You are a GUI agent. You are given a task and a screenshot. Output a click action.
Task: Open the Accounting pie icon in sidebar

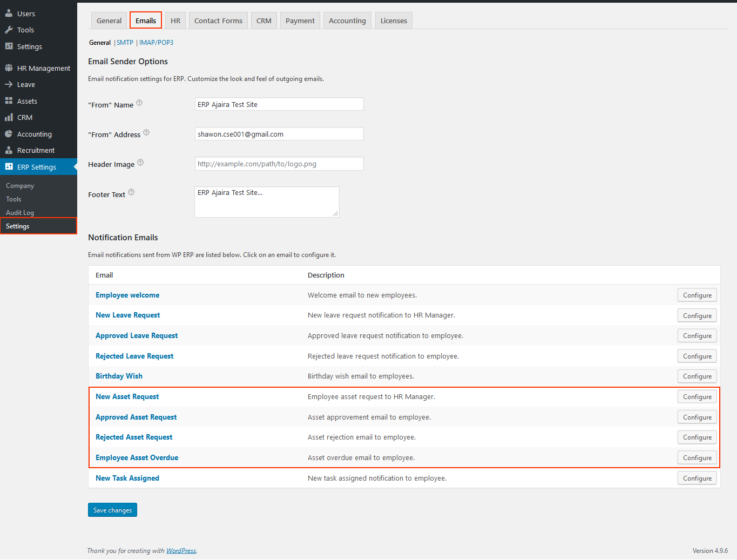click(10, 133)
